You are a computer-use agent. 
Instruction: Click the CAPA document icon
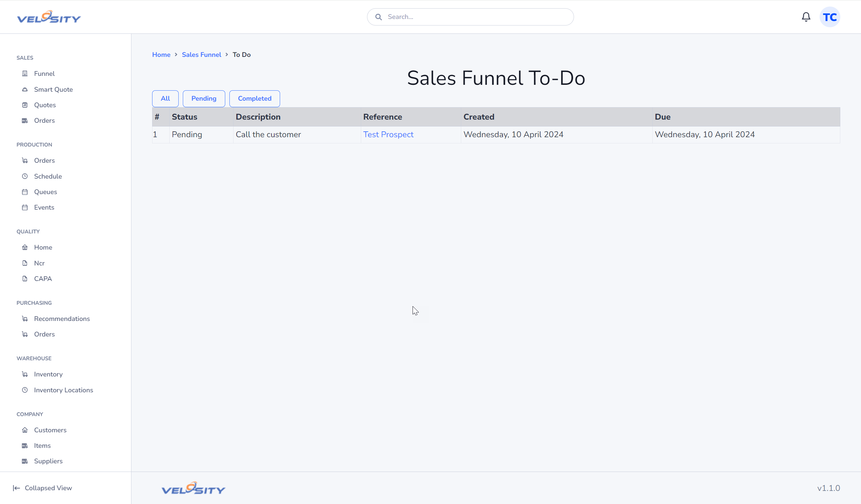tap(25, 279)
